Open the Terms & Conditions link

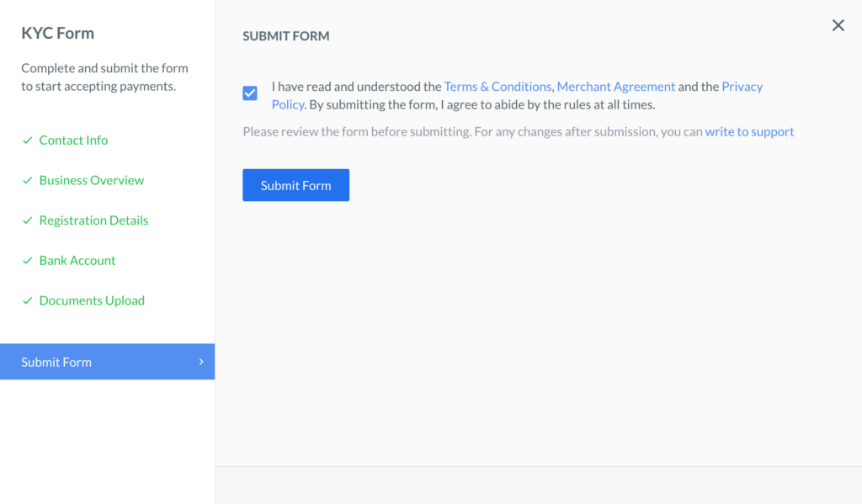click(x=498, y=86)
